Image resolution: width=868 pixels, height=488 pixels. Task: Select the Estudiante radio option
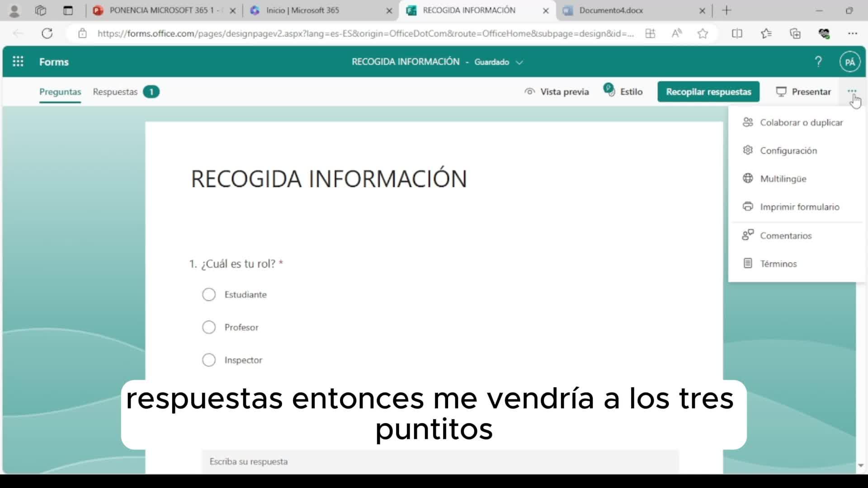tap(209, 295)
